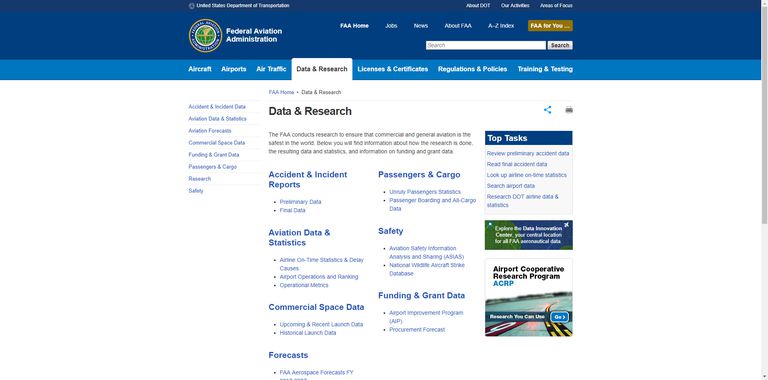The image size is (768, 380).
Task: Click the Data Innovation Center banner
Action: coord(528,235)
